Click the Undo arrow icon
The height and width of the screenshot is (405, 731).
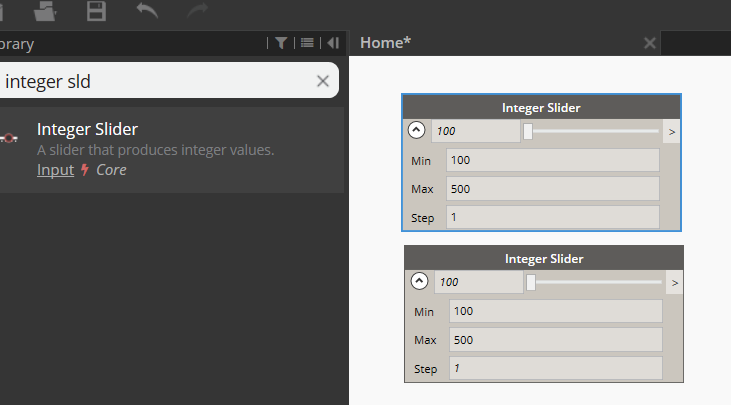click(x=147, y=10)
